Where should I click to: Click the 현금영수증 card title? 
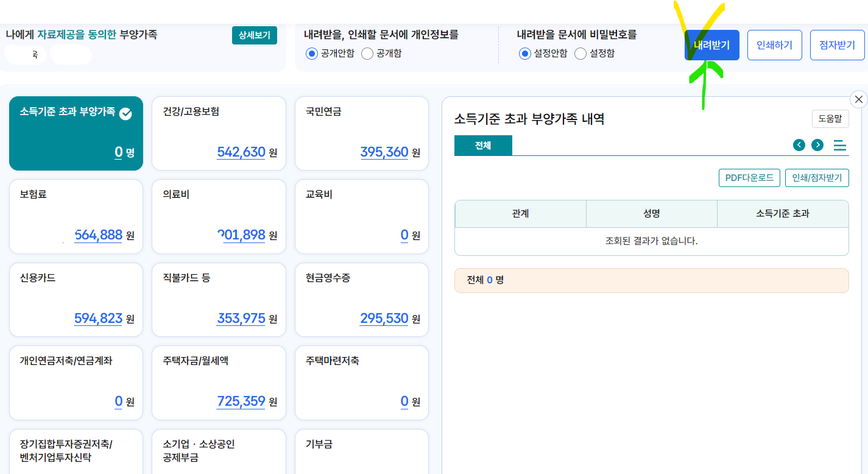point(328,278)
